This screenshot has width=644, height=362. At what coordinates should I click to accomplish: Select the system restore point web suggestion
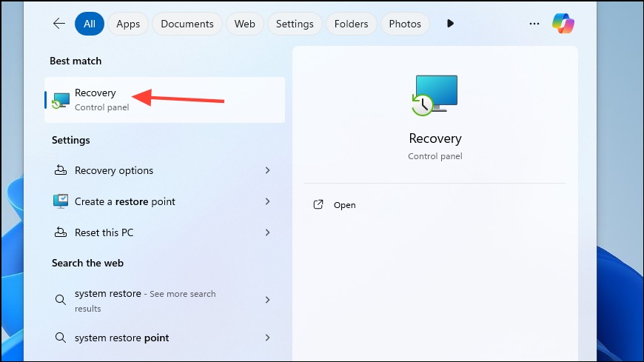(164, 338)
